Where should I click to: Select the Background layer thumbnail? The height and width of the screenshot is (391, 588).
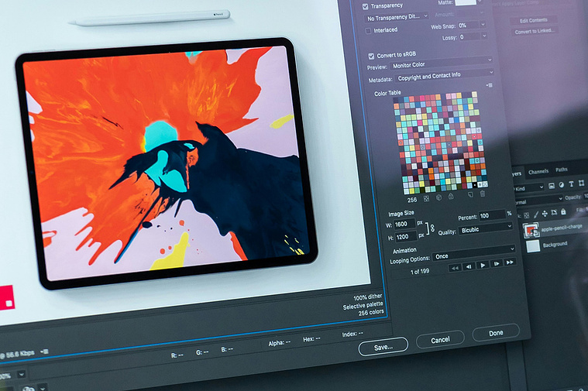coord(533,247)
